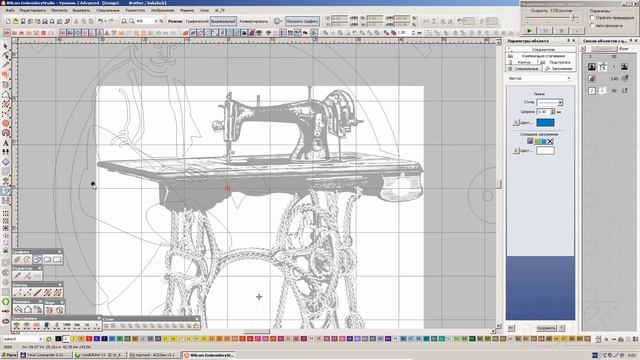Click the Сохранить button in properties panel
Viewport: 640px width, 360px height.
coord(546,328)
